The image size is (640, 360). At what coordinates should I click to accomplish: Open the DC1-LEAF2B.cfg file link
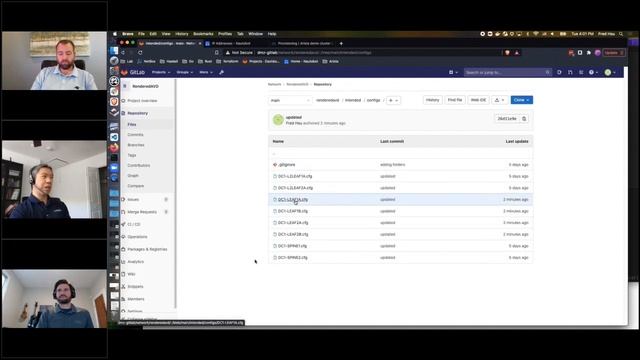tap(293, 235)
